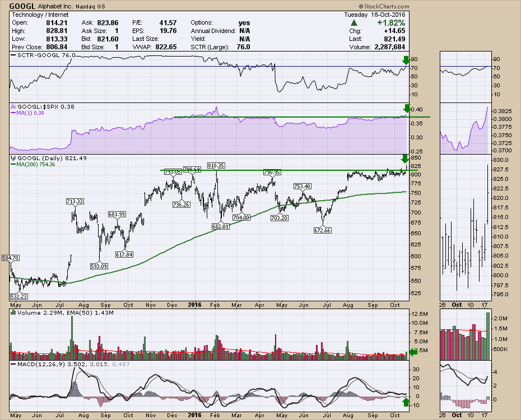Click the GOOGL:$SPX 0.38 legend label
Viewport: 521px width, 420px height.
pyautogui.click(x=46, y=106)
